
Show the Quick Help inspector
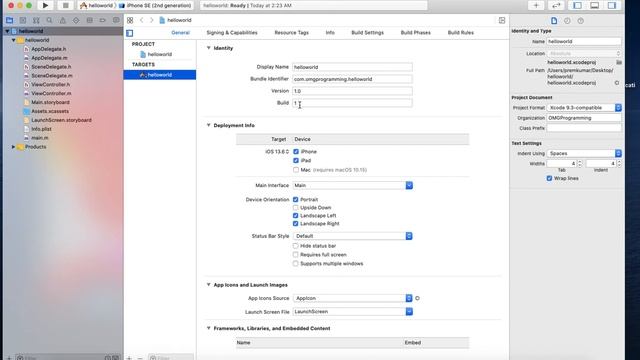pos(580,21)
